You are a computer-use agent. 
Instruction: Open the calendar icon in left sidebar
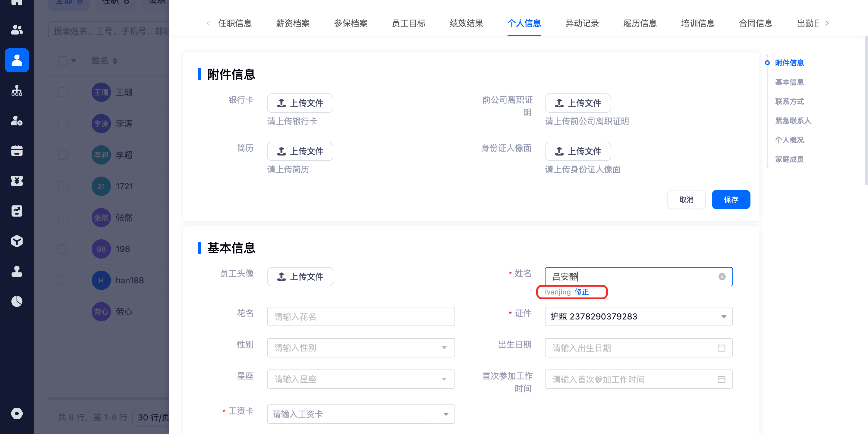coord(17,151)
